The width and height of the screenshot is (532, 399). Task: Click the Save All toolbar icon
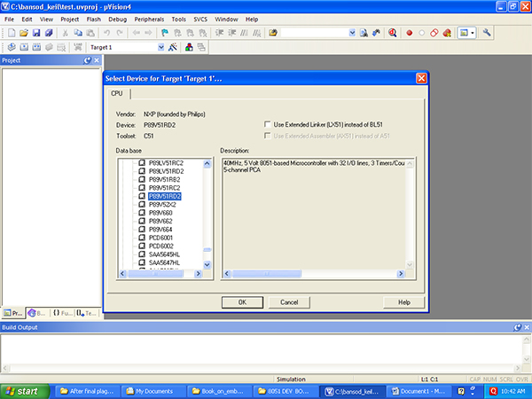49,33
